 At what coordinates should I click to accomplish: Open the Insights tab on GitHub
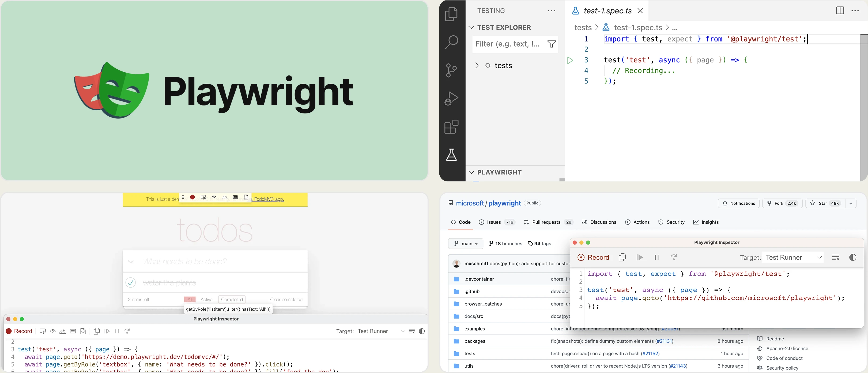(706, 222)
